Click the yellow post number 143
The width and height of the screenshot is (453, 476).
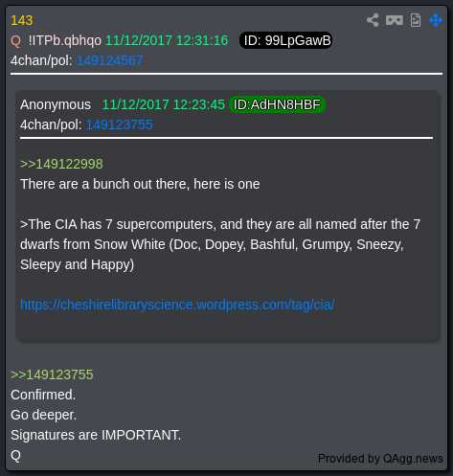coord(22,20)
